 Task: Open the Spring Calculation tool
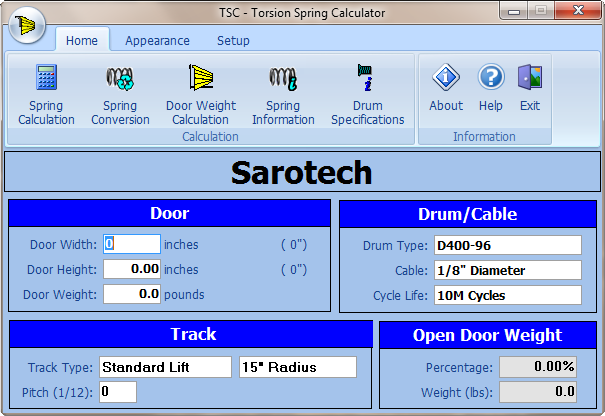pos(46,95)
